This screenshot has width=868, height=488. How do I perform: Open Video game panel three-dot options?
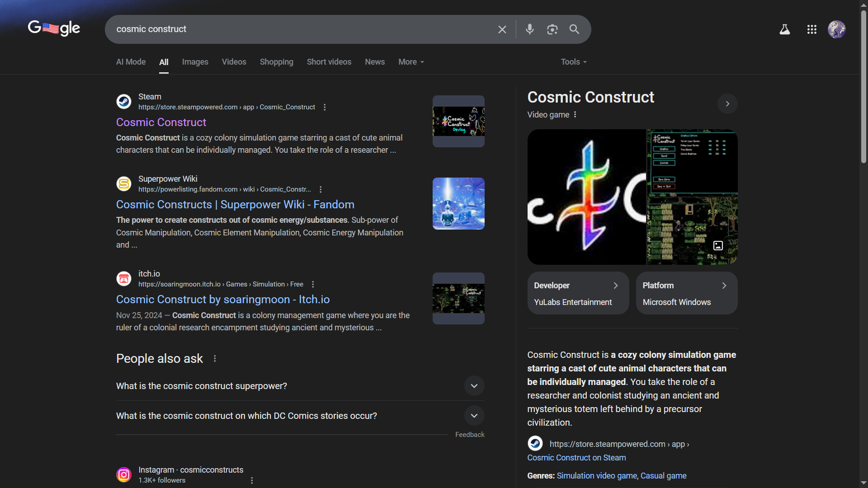[575, 114]
